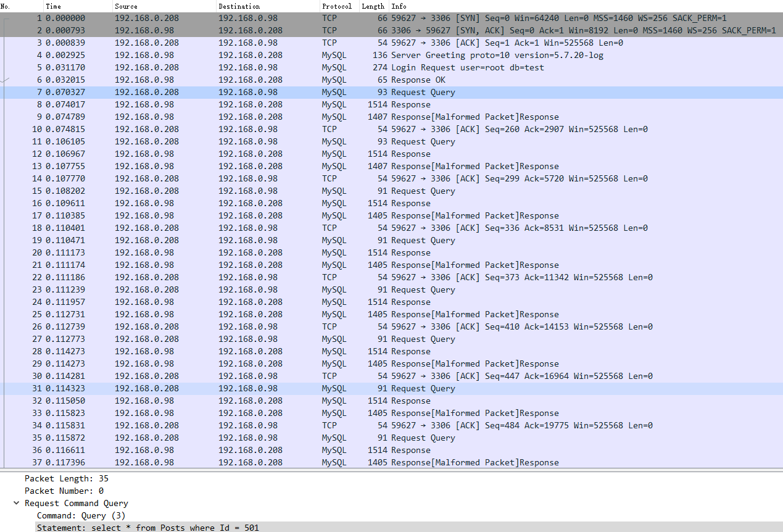Image resolution: width=783 pixels, height=532 pixels.
Task: Select packet 37 Malformed Packet at 0.117396
Action: pyautogui.click(x=391, y=462)
